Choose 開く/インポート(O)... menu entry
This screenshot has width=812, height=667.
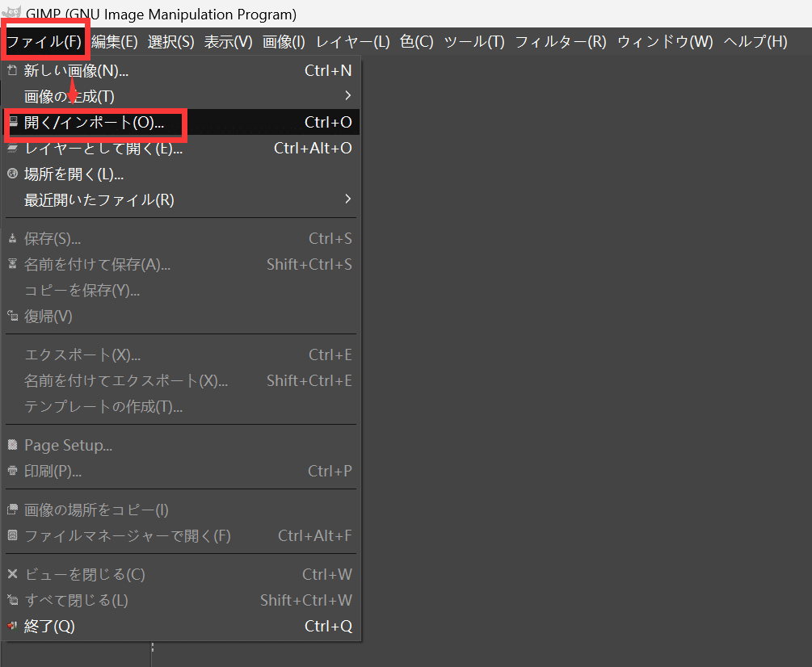point(181,122)
